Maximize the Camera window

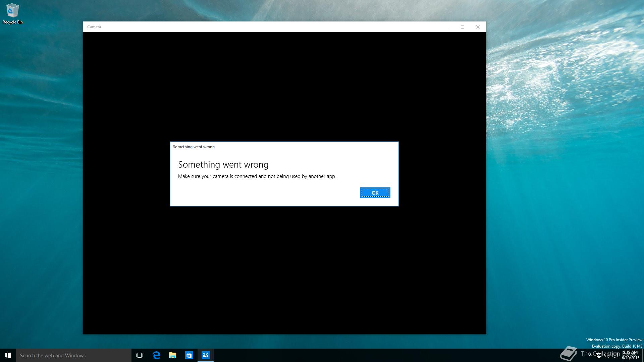click(463, 27)
